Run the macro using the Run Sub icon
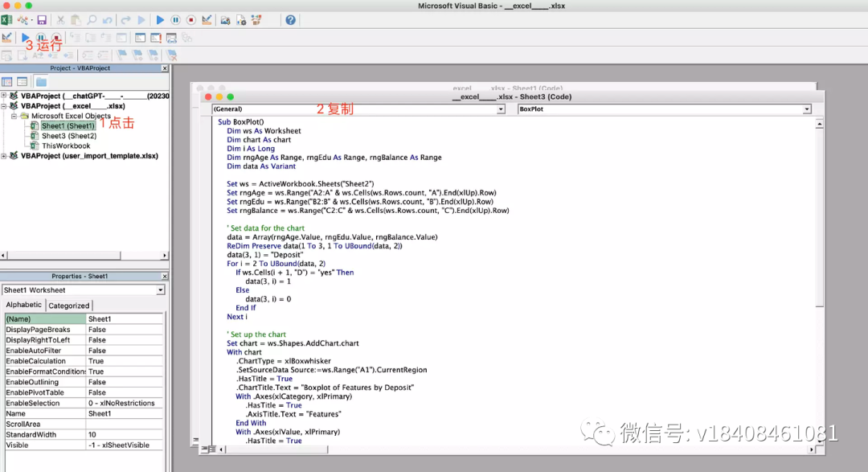The height and width of the screenshot is (472, 868). coord(159,19)
